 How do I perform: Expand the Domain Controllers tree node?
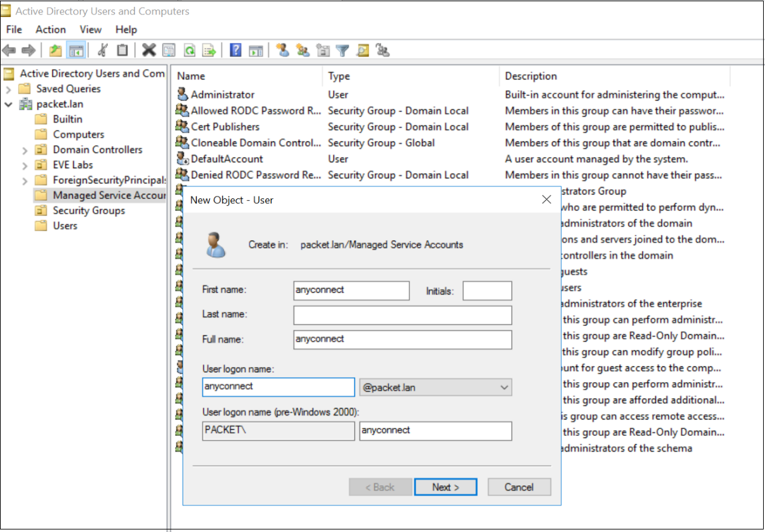pos(25,150)
